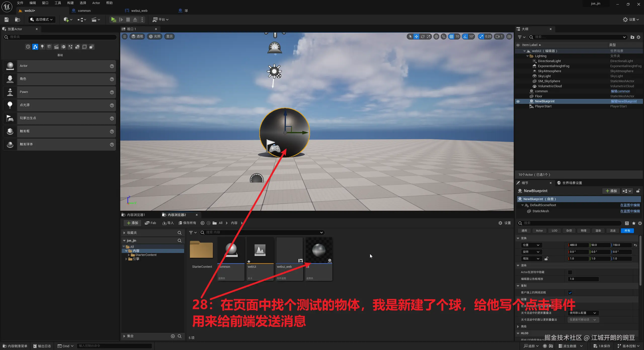
Task: Click the Output Log button in the status bar
Action: pos(42,346)
